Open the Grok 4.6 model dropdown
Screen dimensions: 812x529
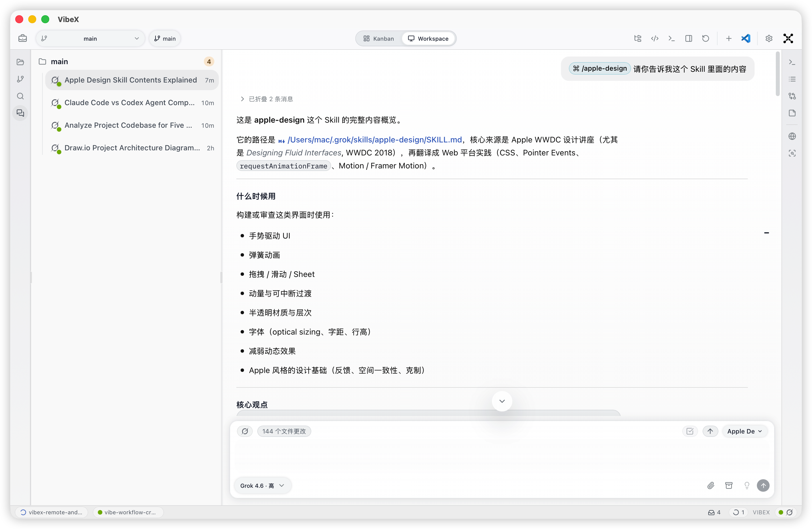pos(262,485)
